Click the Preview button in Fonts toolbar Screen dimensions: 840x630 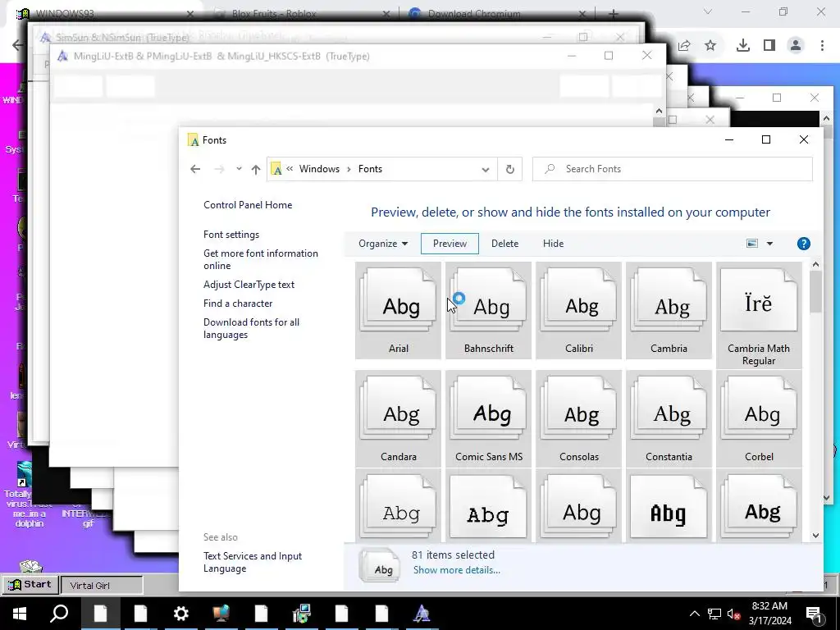coord(450,243)
